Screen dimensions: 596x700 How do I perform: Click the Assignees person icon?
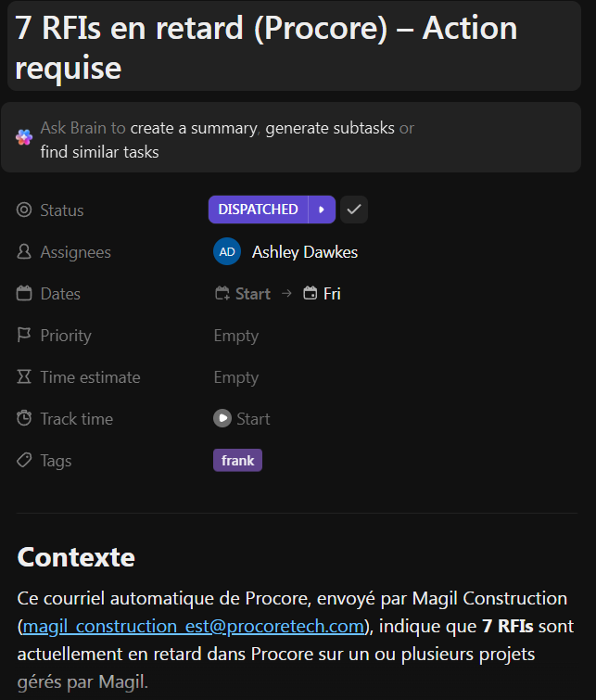click(24, 252)
